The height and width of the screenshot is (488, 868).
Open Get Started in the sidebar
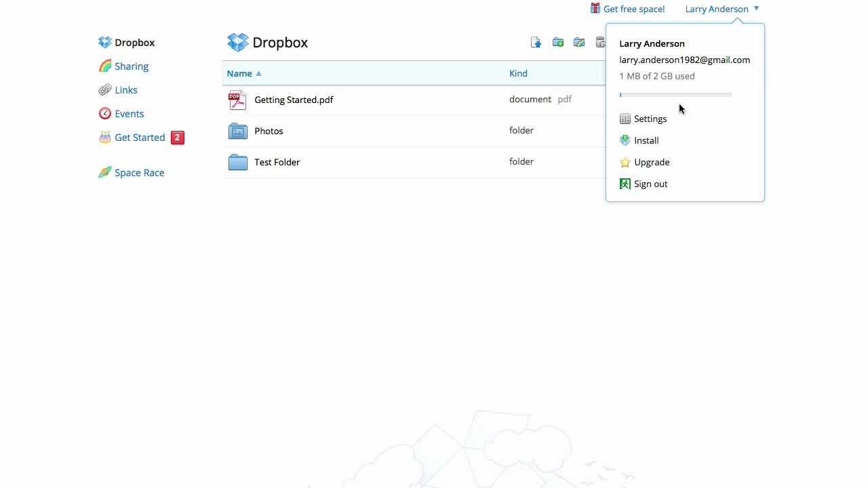(x=140, y=138)
